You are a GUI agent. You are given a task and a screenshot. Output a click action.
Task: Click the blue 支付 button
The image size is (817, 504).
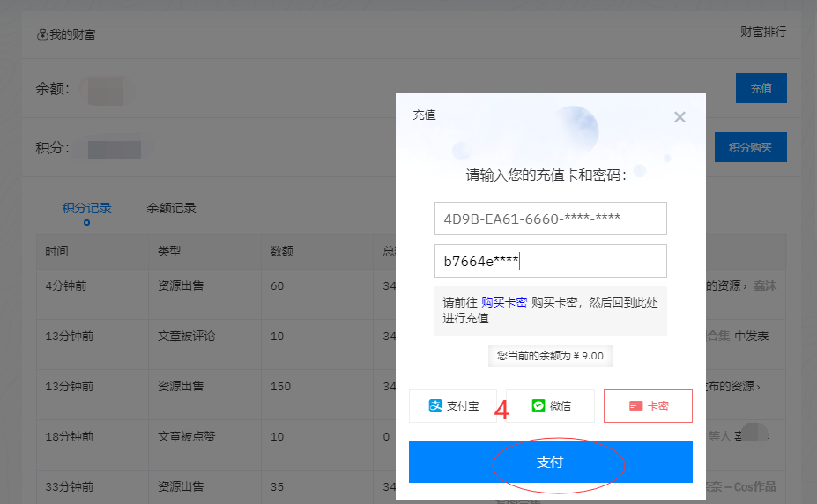tap(550, 463)
